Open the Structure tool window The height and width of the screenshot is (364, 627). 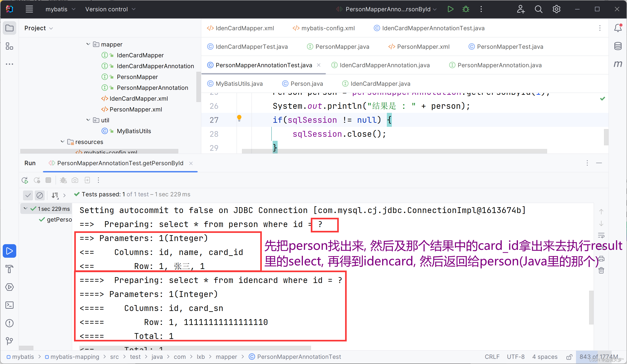[9, 46]
